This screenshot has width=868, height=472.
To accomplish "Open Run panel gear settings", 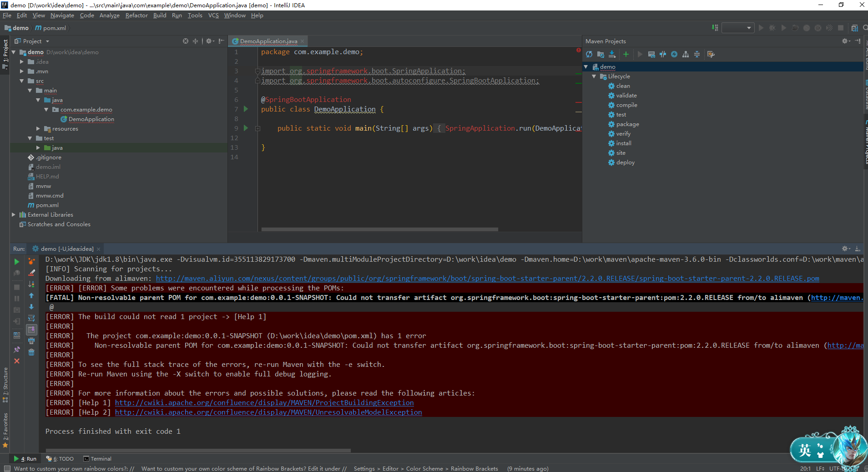I will pos(846,249).
